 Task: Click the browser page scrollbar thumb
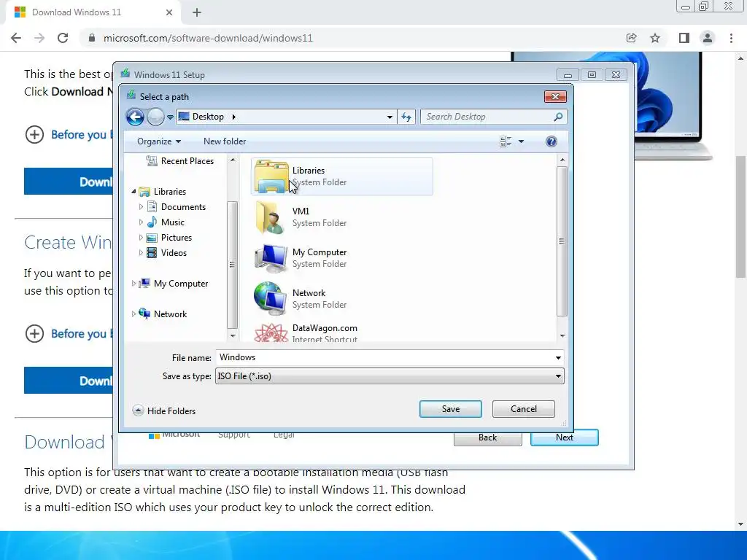pos(740,217)
